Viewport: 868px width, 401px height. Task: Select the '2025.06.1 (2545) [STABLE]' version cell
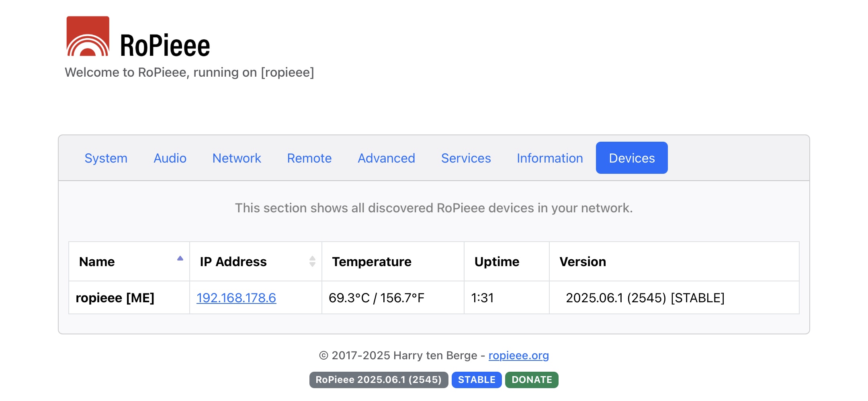674,298
